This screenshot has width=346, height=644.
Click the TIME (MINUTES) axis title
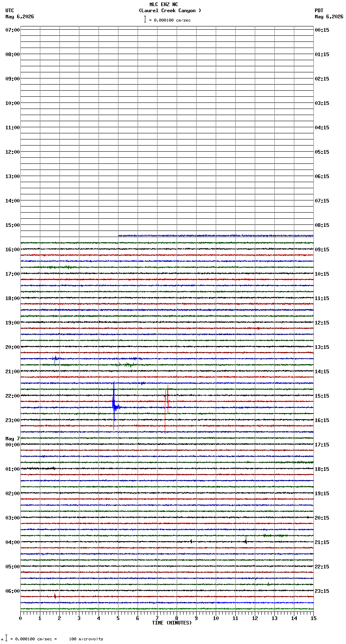coord(172,623)
